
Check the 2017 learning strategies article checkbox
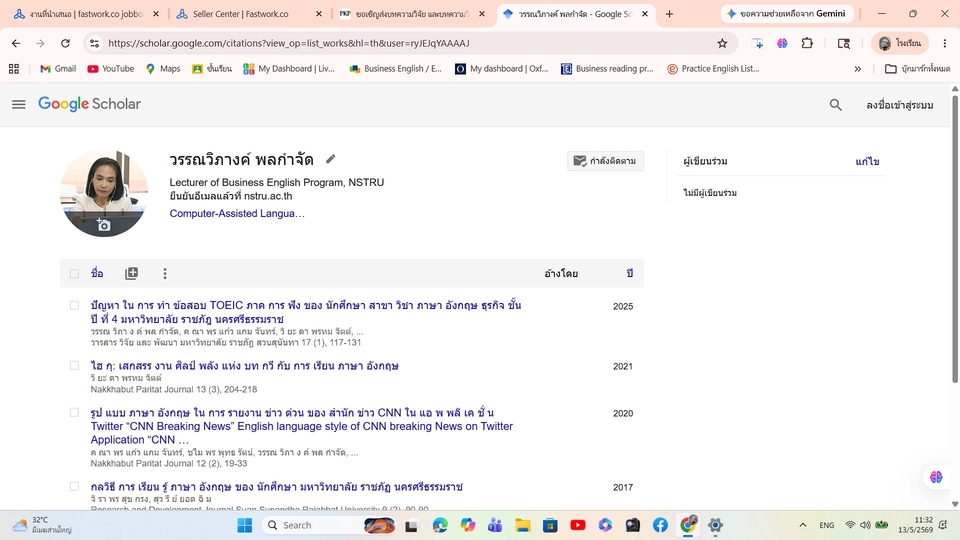pyautogui.click(x=74, y=487)
